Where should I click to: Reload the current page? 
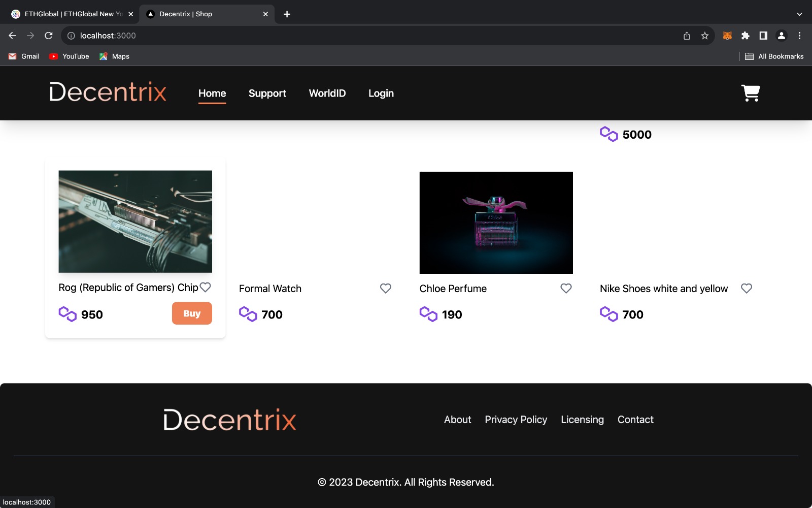49,36
